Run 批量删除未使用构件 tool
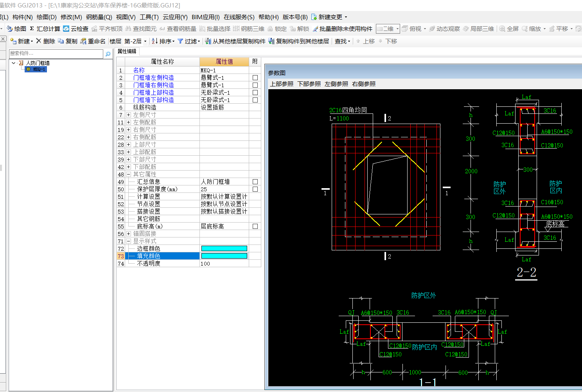 342,29
